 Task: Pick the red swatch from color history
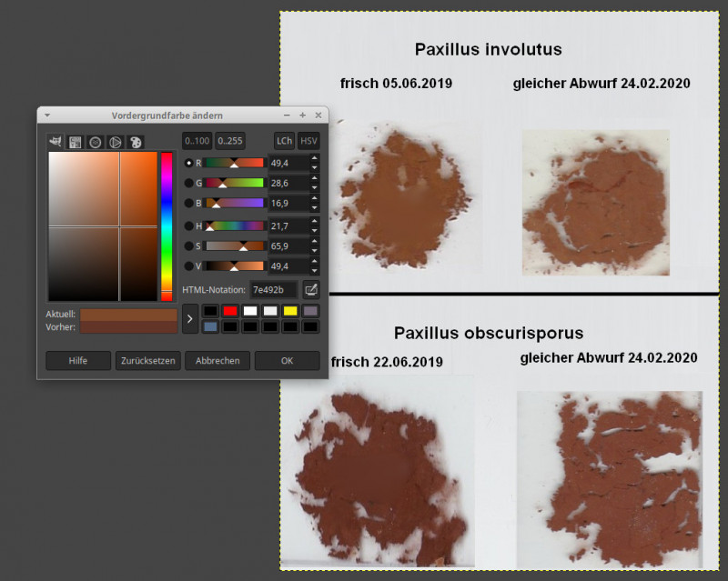tap(230, 311)
